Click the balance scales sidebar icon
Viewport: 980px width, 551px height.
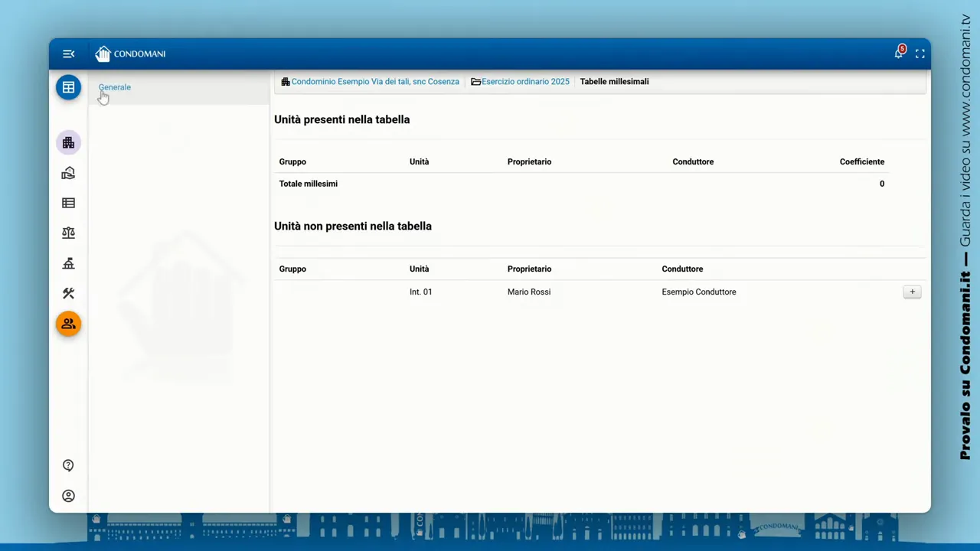pos(68,233)
